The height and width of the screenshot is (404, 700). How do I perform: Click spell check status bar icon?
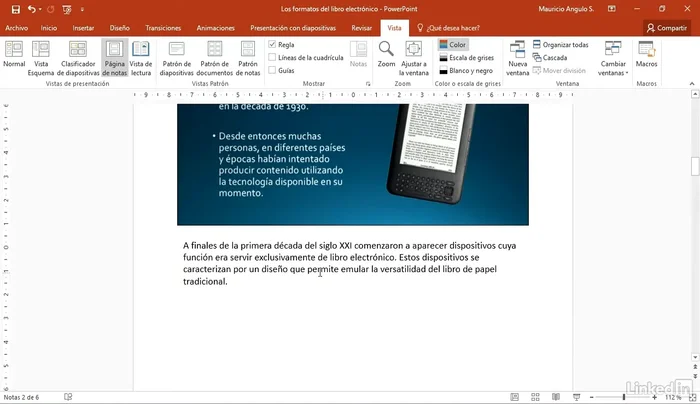(x=68, y=397)
